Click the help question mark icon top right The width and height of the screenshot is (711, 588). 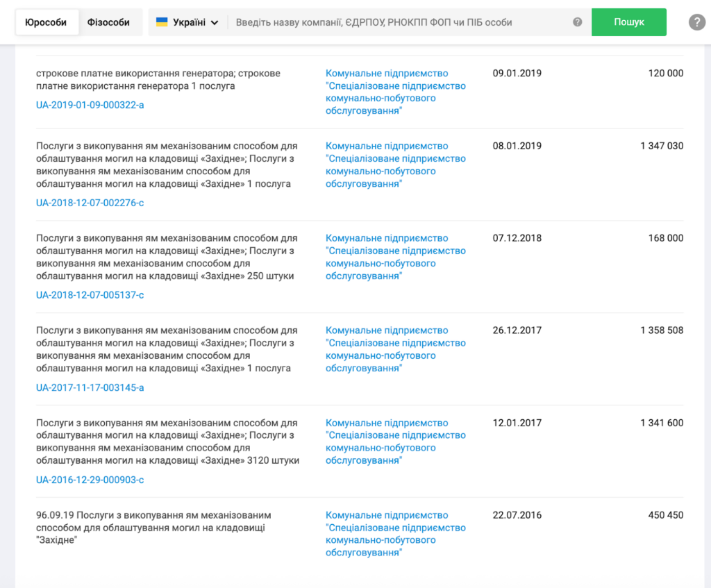(x=696, y=22)
